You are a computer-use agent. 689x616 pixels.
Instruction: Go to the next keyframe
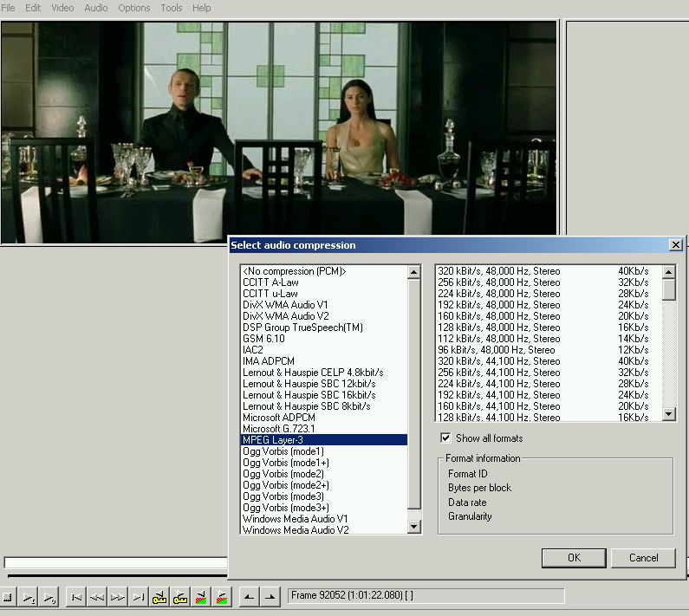click(x=180, y=597)
